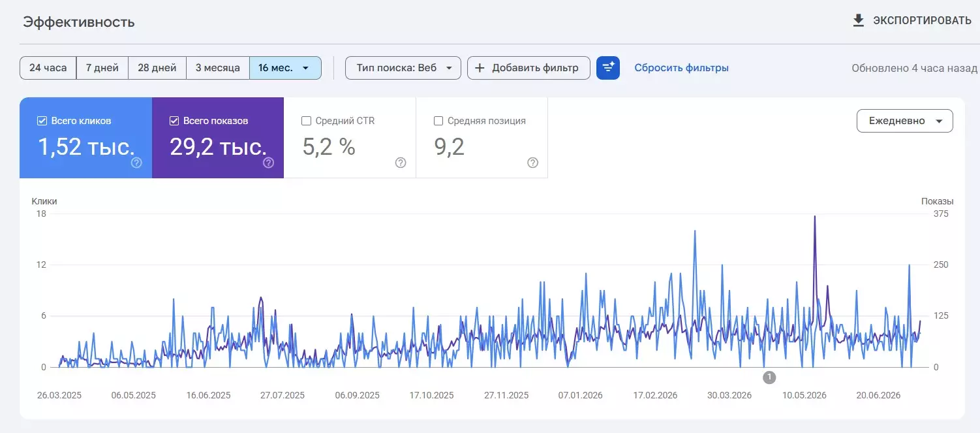Uncheck the Всего кликов checkbox
Screen dimensions: 980x433
pos(42,121)
